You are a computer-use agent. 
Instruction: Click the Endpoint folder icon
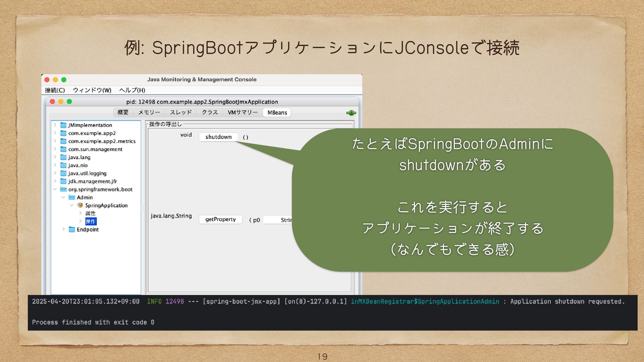click(72, 229)
